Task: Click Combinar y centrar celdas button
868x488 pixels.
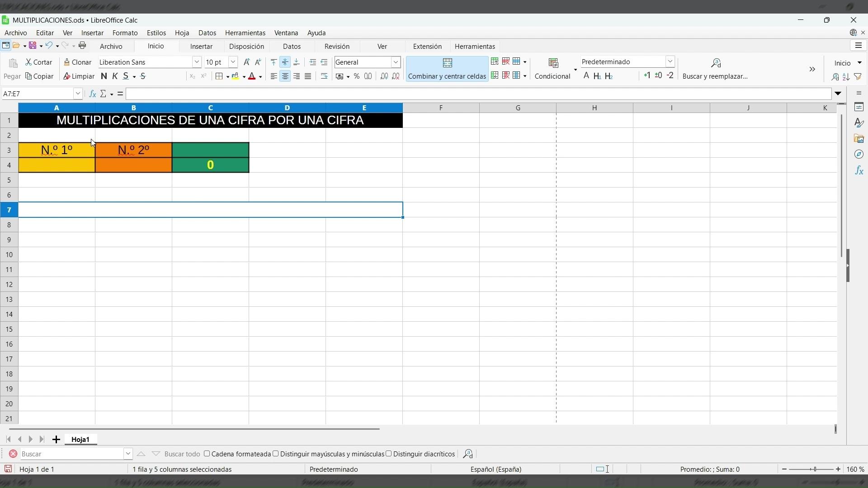Action: click(447, 69)
